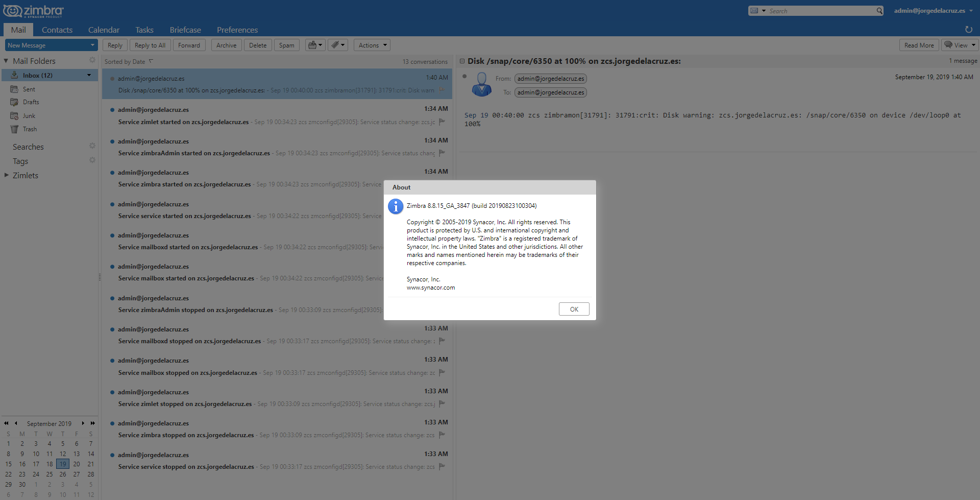Open the Mail Folders gear options
This screenshot has height=500, width=980.
pyautogui.click(x=92, y=60)
